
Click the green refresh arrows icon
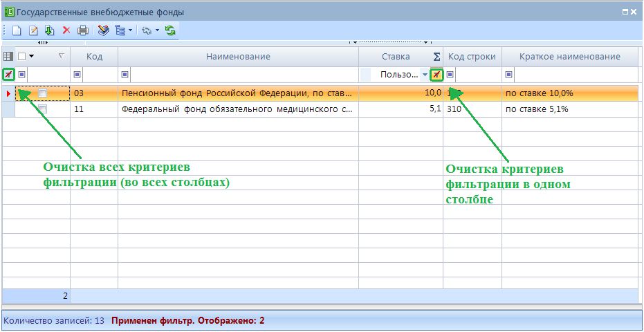(x=170, y=30)
